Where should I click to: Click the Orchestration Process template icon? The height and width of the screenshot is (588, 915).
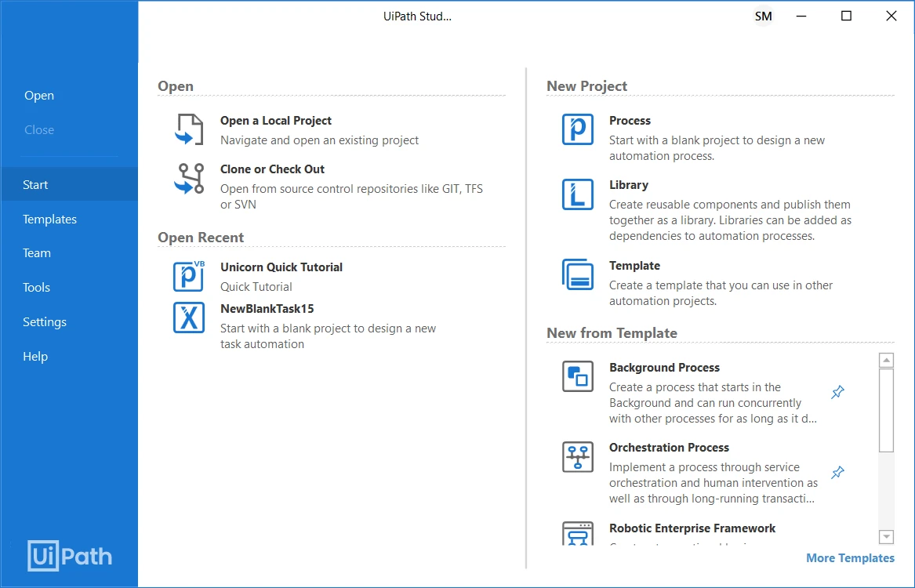coord(578,457)
